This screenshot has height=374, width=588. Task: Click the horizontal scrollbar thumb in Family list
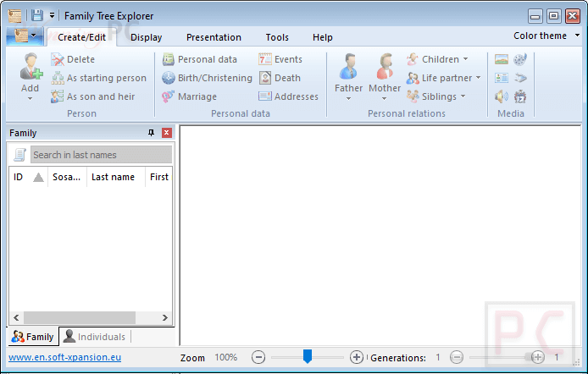coord(80,317)
